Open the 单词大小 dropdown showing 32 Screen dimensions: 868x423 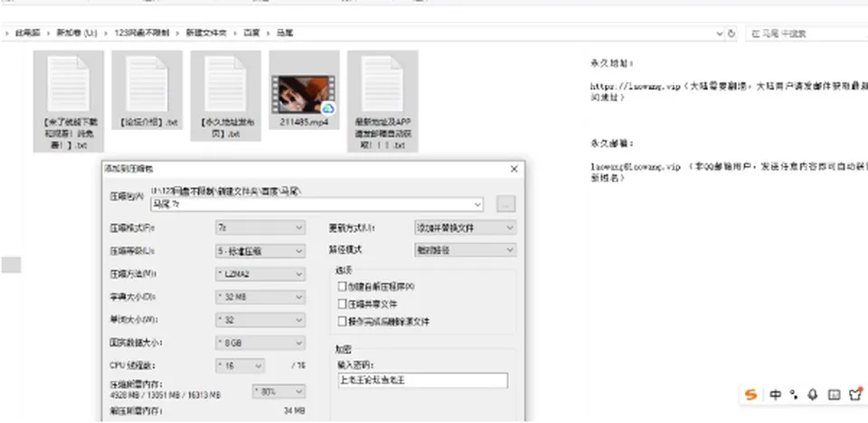click(x=260, y=320)
